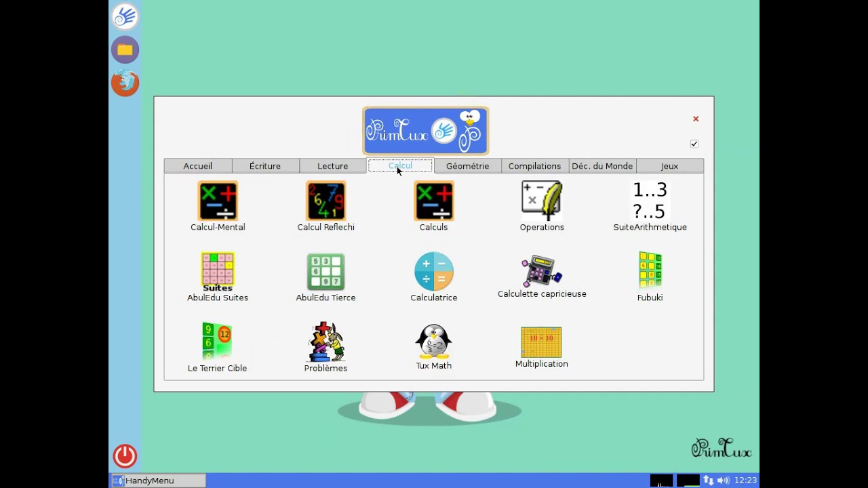
Task: Open the network connection tray icon
Action: tap(709, 481)
